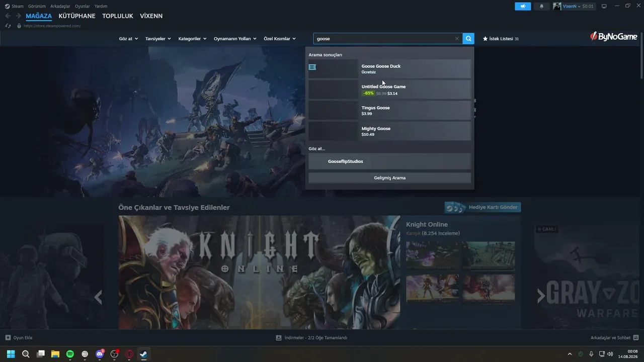Switch to Big Picture mode monitor icon
The width and height of the screenshot is (644, 362).
[604, 7]
